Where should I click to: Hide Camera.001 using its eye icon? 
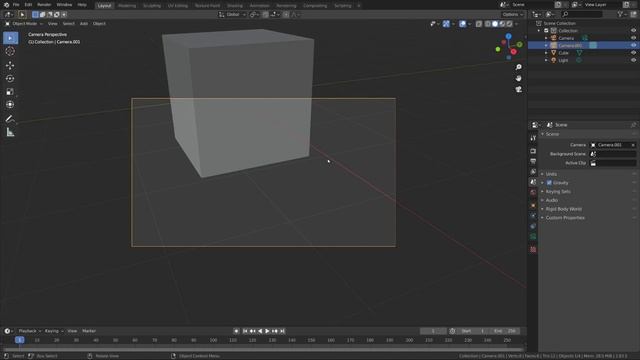point(633,45)
